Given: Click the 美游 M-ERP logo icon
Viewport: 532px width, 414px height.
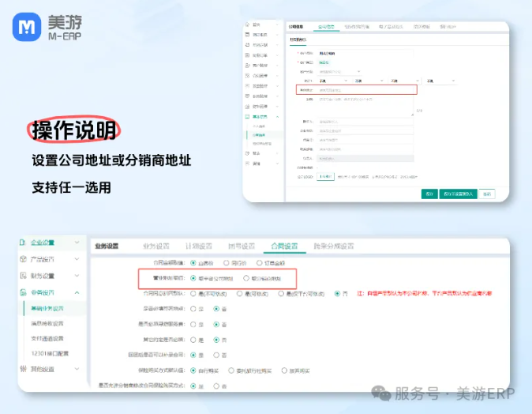Looking at the screenshot, I should click(x=28, y=28).
